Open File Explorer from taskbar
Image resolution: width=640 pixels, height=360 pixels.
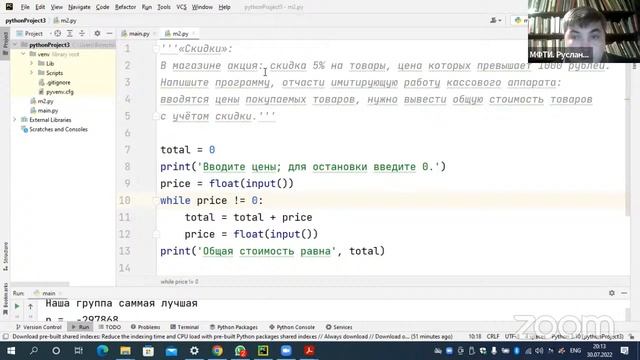click(x=125, y=351)
